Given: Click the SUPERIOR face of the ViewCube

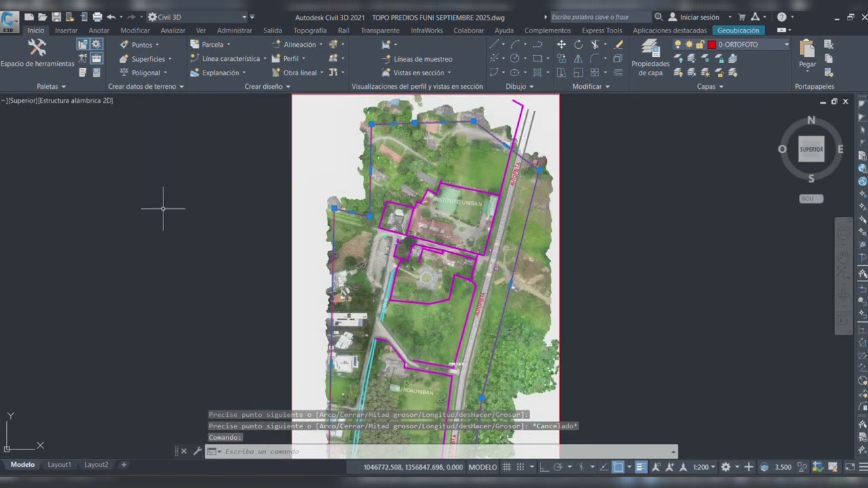Looking at the screenshot, I should [811, 149].
